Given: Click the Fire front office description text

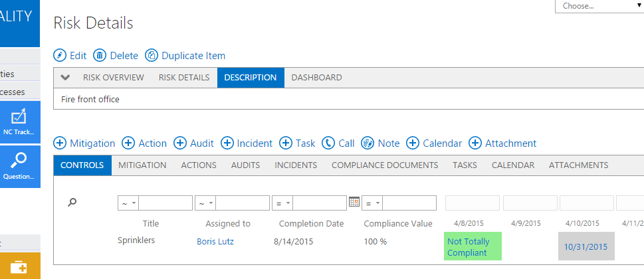Looking at the screenshot, I should click(x=90, y=99).
